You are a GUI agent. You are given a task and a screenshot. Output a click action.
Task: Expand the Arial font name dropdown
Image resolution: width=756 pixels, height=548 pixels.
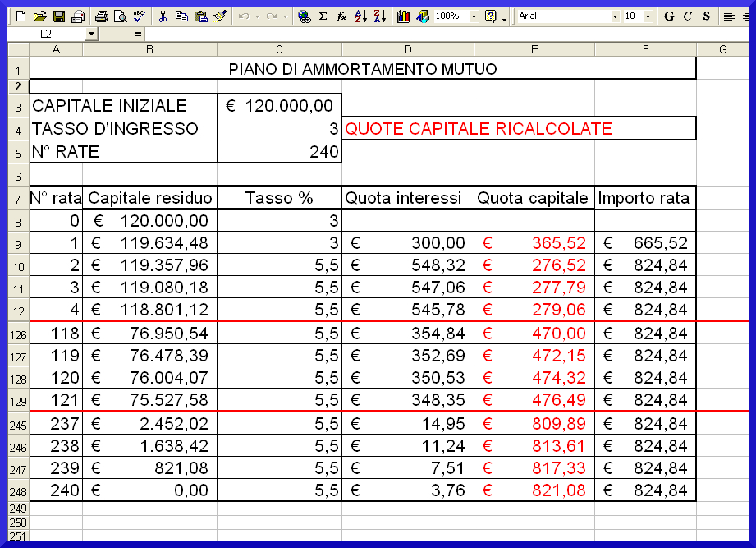pyautogui.click(x=615, y=16)
